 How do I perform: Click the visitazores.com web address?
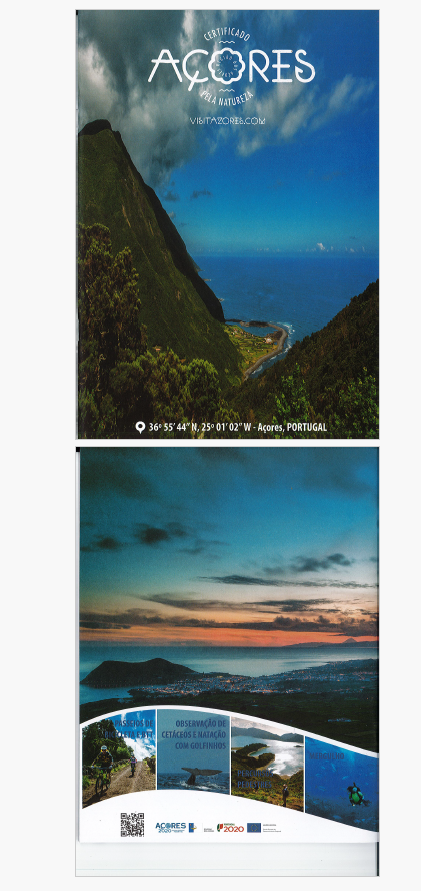(x=227, y=121)
